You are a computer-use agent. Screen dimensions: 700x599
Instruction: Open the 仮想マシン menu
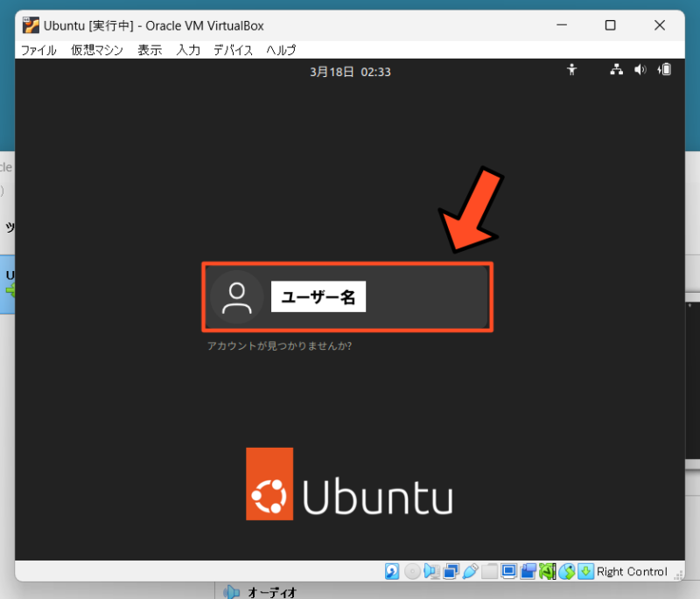[x=97, y=50]
